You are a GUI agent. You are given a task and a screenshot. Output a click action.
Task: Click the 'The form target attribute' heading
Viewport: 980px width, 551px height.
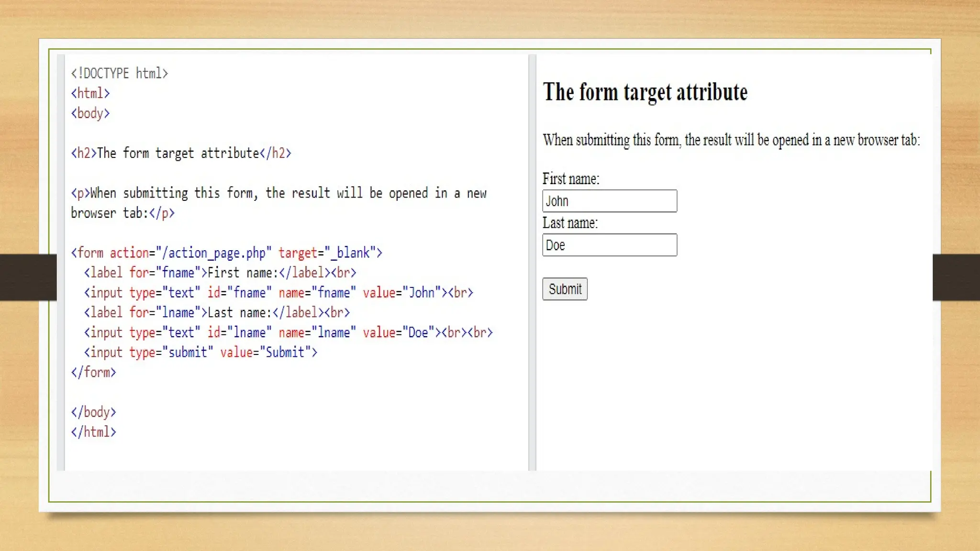coord(645,92)
